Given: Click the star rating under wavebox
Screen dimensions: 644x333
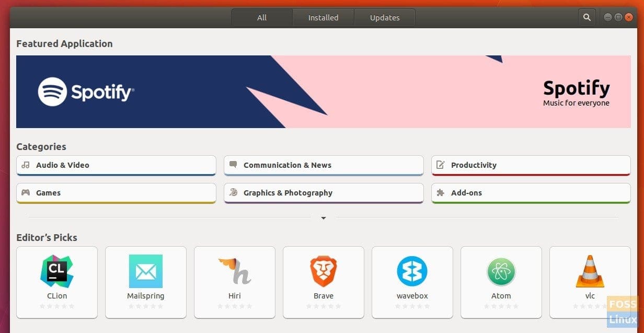Looking at the screenshot, I should click(412, 306).
